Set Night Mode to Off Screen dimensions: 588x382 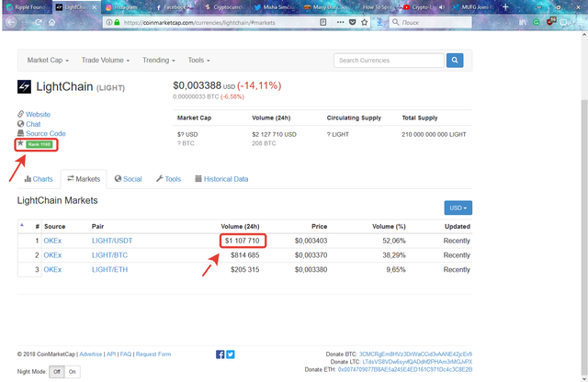tap(57, 372)
